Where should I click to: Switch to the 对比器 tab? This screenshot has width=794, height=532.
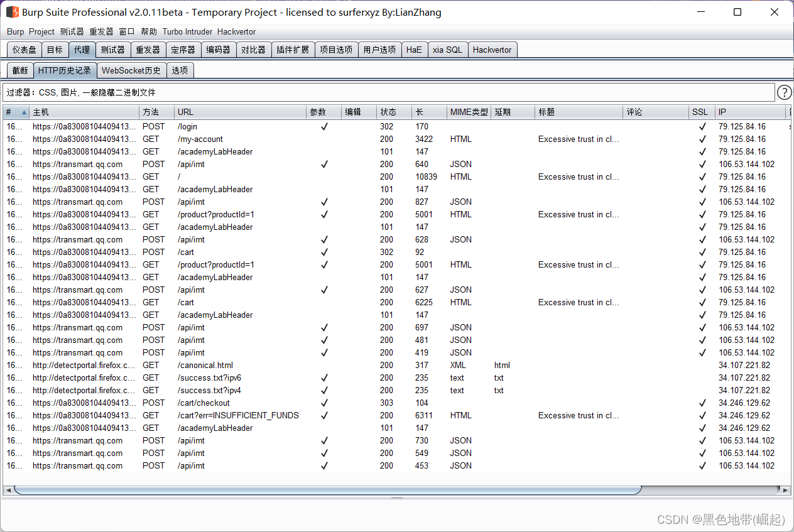(254, 50)
